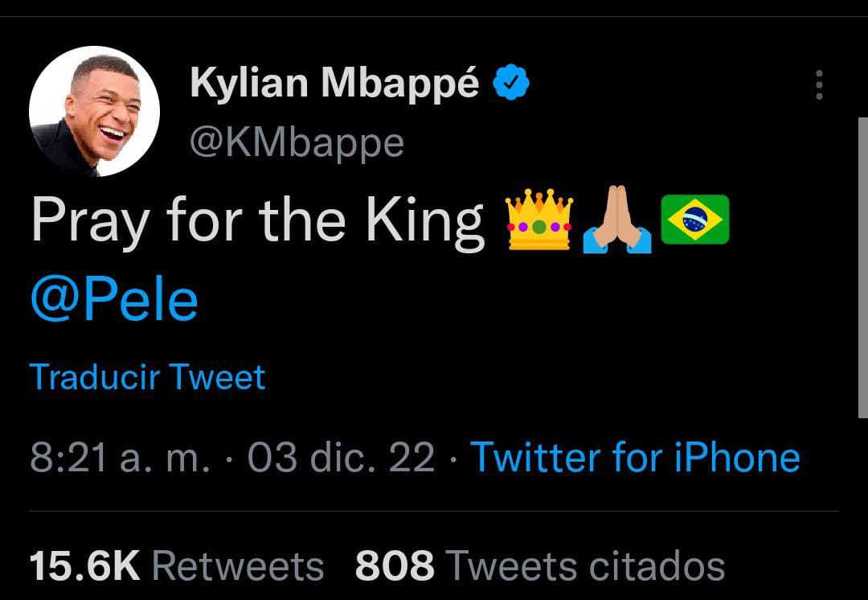Click the 03 dic. 22 date
Viewport: 868px width, 600px height.
(342, 457)
